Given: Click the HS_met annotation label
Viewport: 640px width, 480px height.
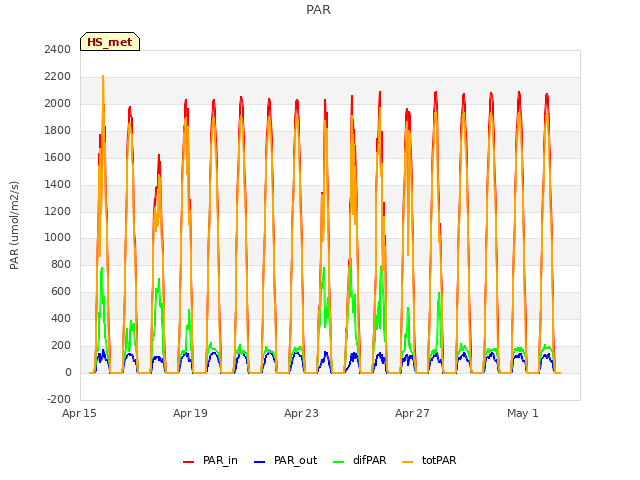Looking at the screenshot, I should tap(110, 42).
